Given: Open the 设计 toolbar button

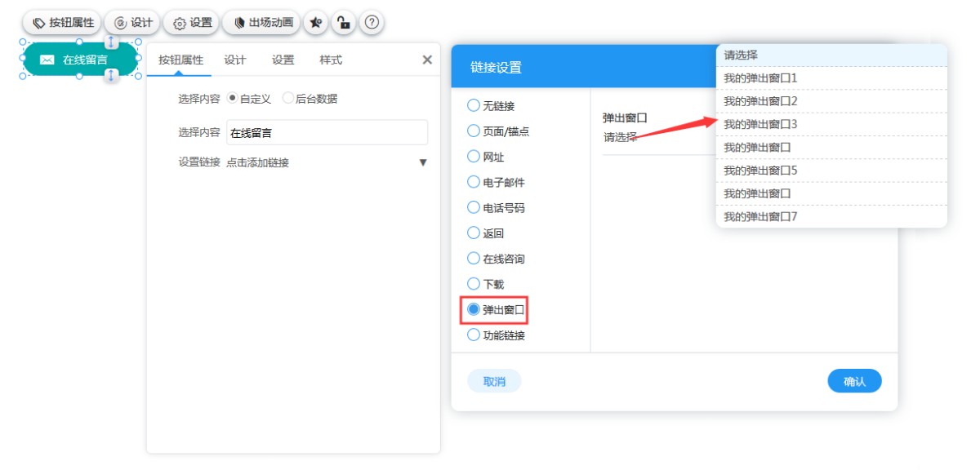Looking at the screenshot, I should tap(133, 23).
